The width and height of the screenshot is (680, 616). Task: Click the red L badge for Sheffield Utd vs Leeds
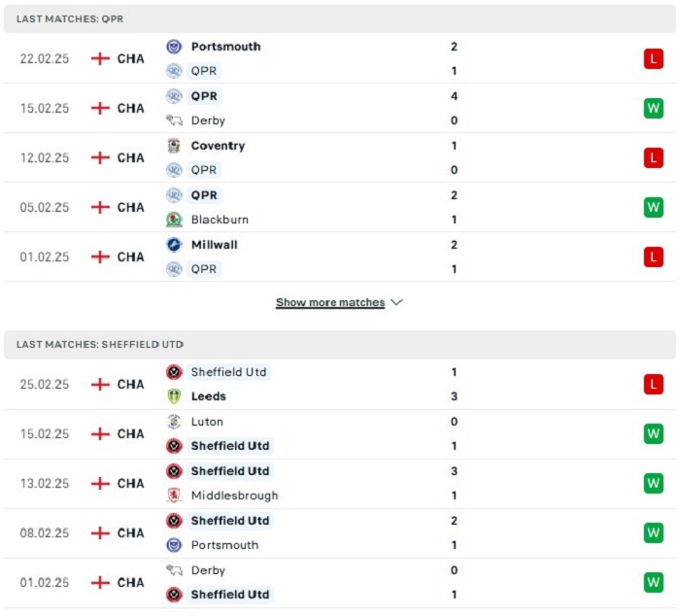(653, 385)
